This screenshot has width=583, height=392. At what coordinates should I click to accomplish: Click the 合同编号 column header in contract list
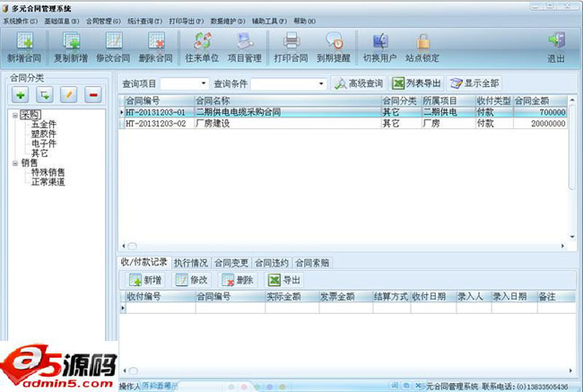[160, 100]
